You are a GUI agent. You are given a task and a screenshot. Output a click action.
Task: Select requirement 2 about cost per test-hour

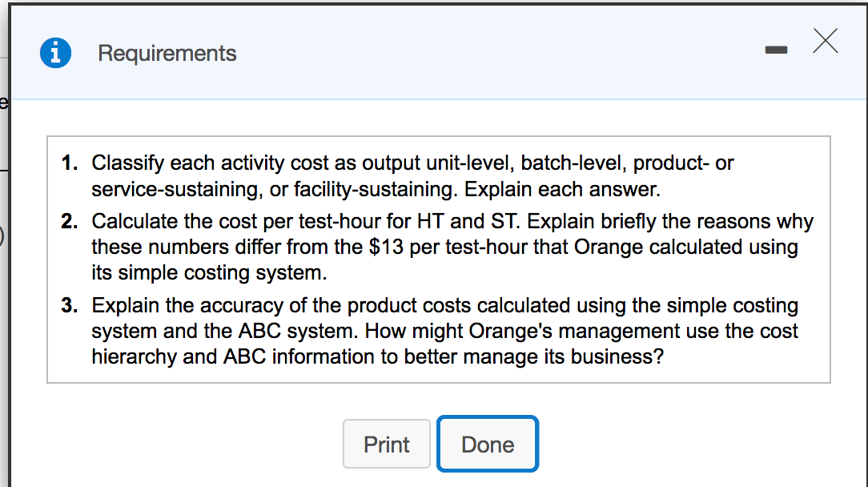tap(452, 247)
